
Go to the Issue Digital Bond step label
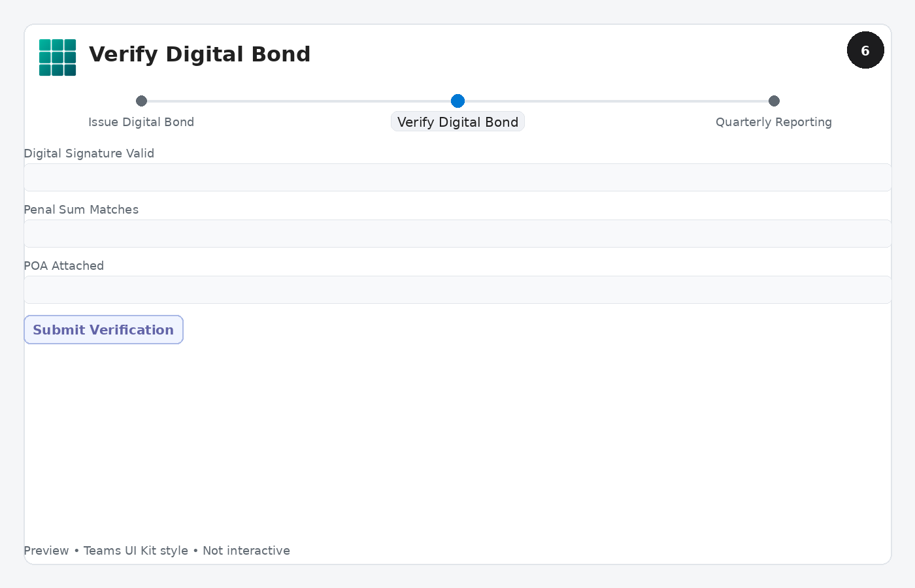pos(141,122)
